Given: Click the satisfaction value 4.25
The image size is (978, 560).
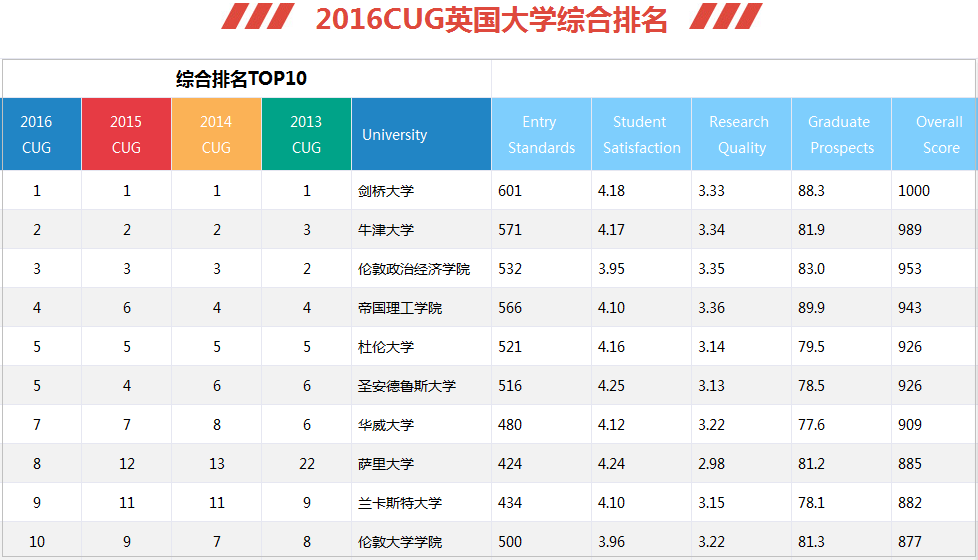Looking at the screenshot, I should (x=611, y=385).
